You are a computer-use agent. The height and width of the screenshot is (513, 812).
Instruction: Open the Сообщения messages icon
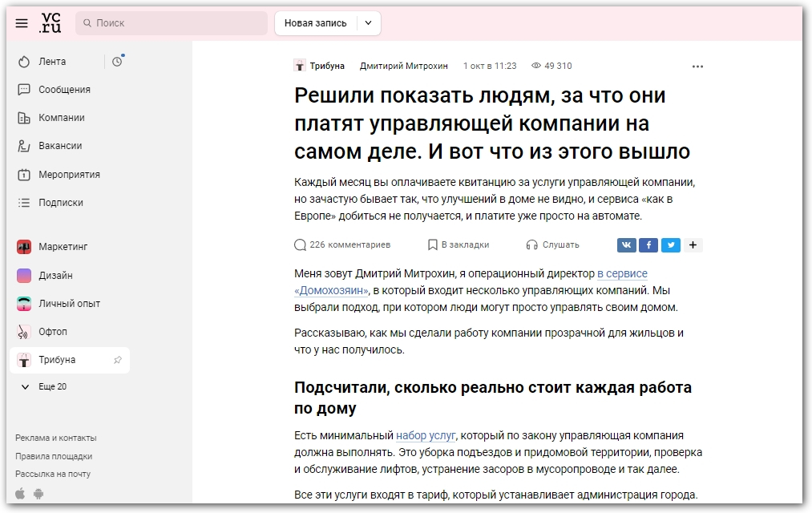pos(24,90)
